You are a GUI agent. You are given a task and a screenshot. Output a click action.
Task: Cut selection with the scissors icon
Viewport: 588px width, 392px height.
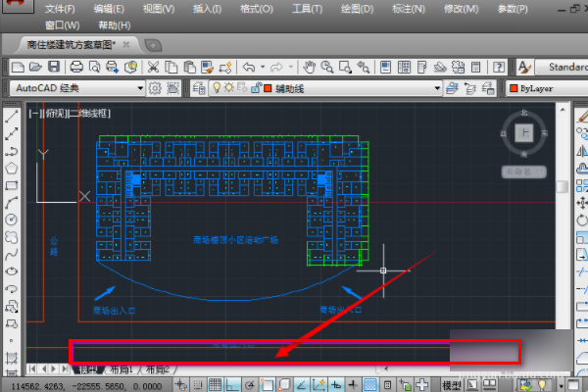coord(153,68)
